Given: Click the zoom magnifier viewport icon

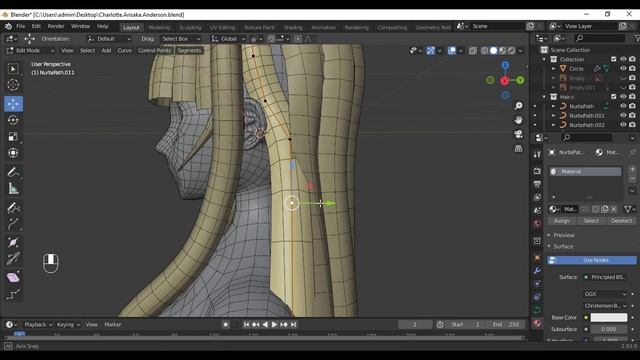Looking at the screenshot, I should click(518, 106).
